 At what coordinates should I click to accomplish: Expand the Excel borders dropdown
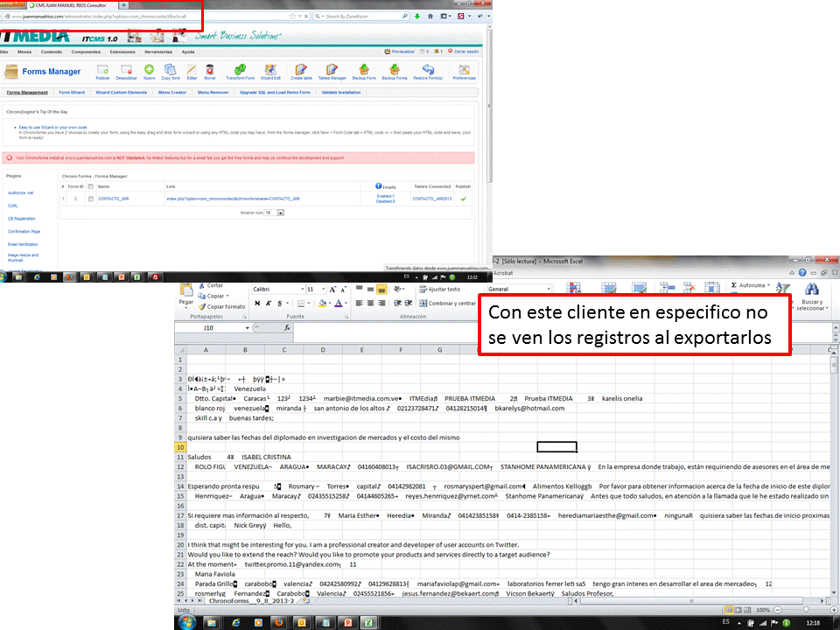309,304
